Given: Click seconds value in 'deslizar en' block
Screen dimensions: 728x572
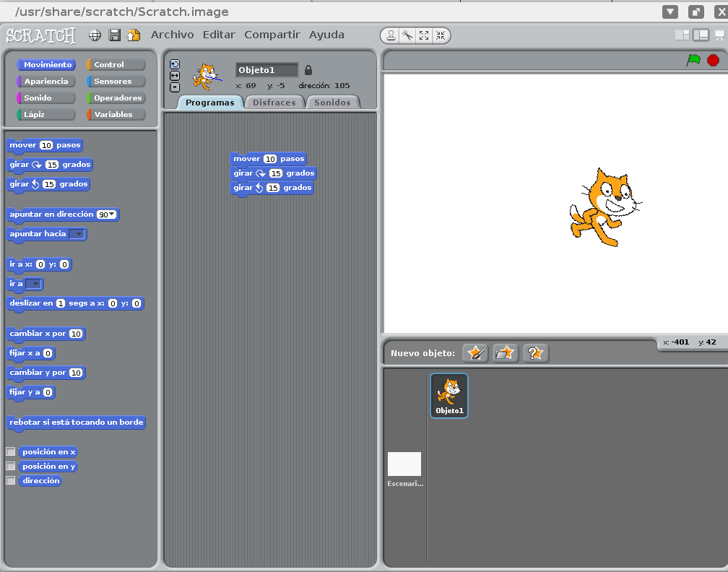Looking at the screenshot, I should pyautogui.click(x=61, y=303).
